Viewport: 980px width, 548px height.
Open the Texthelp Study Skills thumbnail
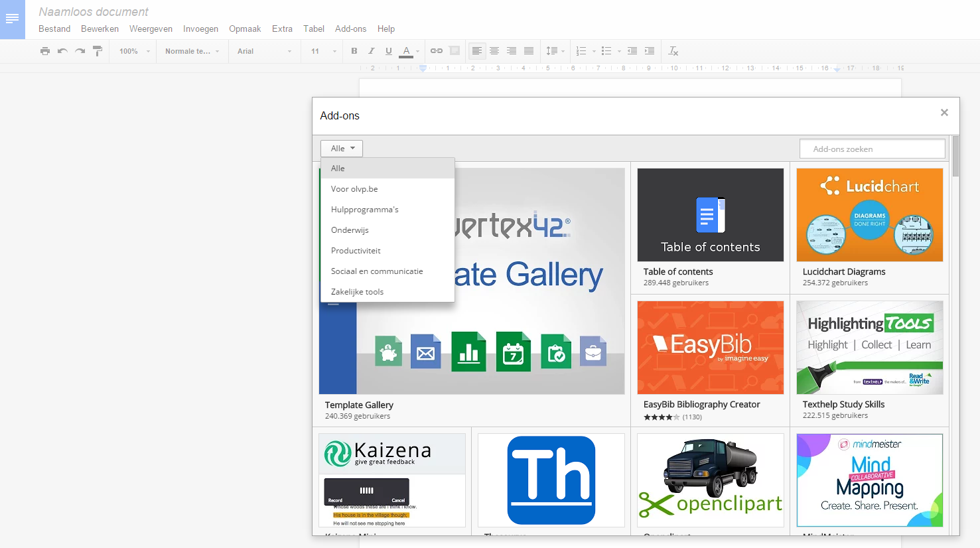tap(870, 348)
